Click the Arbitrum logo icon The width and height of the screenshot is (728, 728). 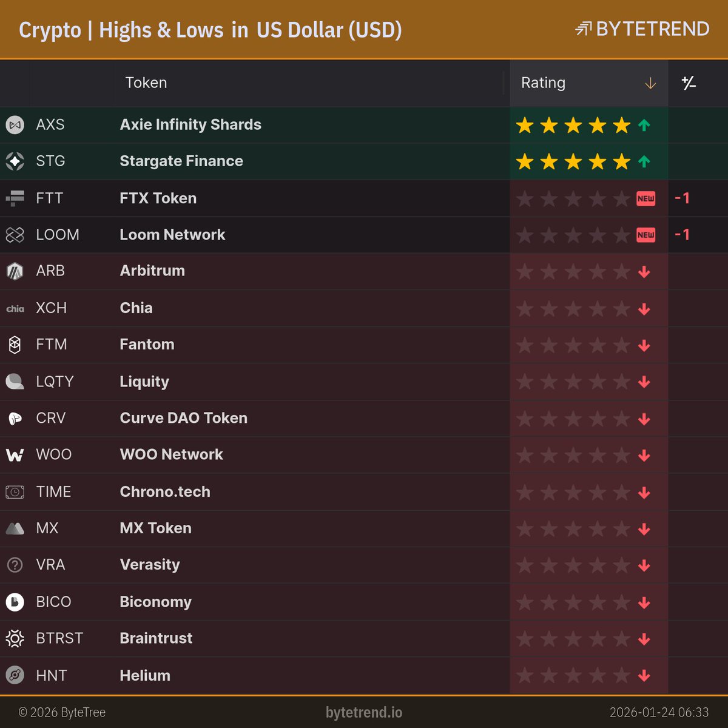coord(15,271)
